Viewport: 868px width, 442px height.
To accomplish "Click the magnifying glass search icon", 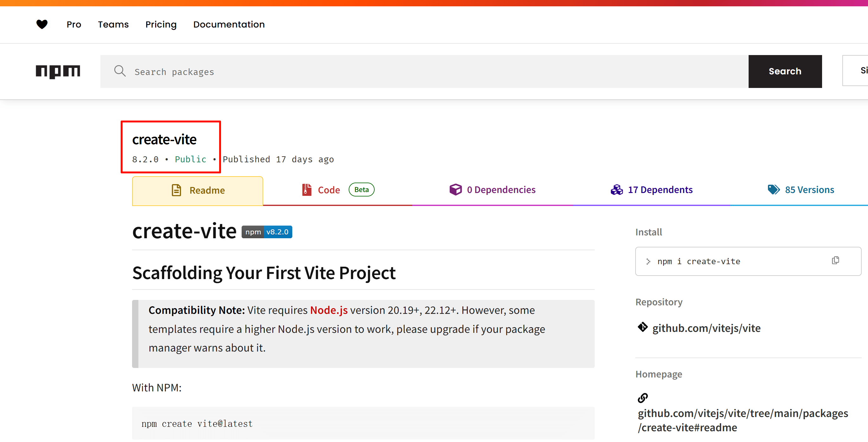I will (120, 71).
